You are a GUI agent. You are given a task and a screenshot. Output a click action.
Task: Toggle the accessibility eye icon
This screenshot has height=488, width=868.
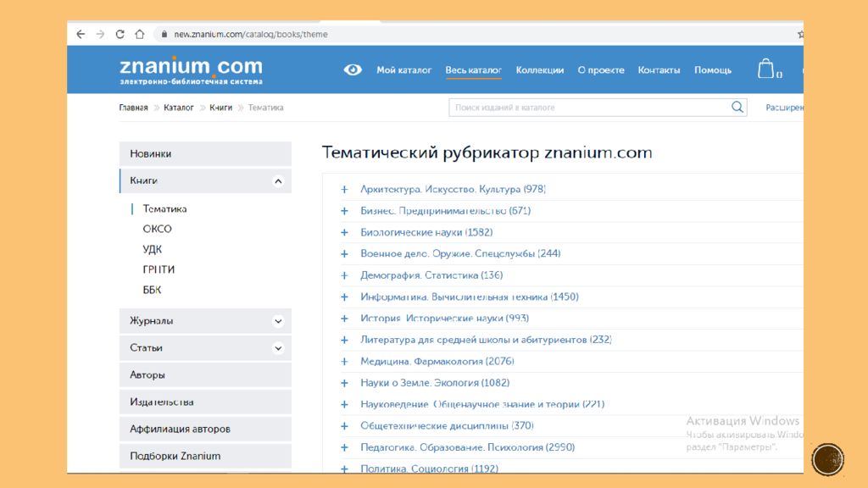click(x=353, y=69)
